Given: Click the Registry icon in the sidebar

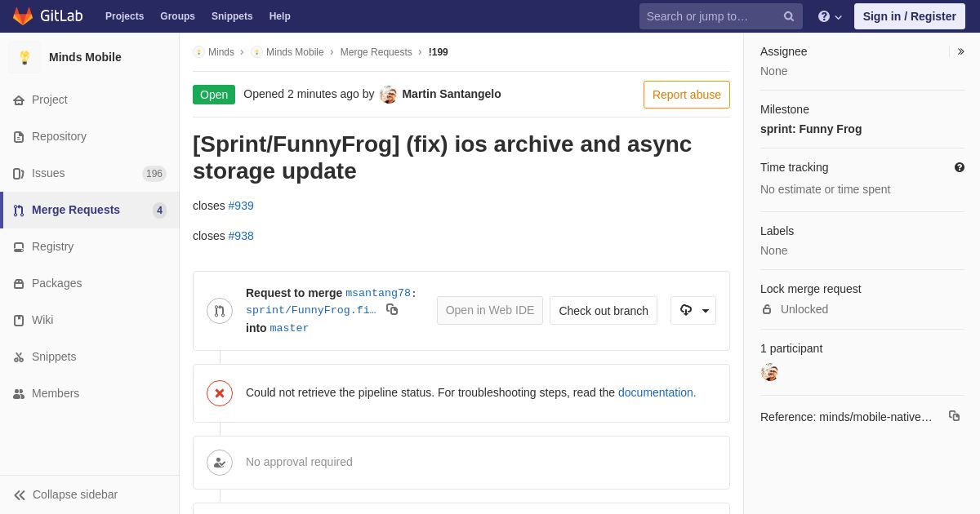Looking at the screenshot, I should (x=19, y=247).
